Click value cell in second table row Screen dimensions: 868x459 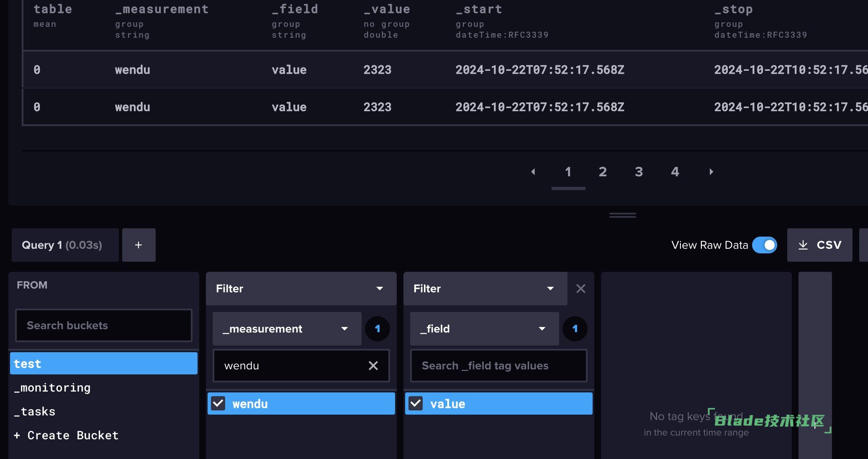point(289,107)
